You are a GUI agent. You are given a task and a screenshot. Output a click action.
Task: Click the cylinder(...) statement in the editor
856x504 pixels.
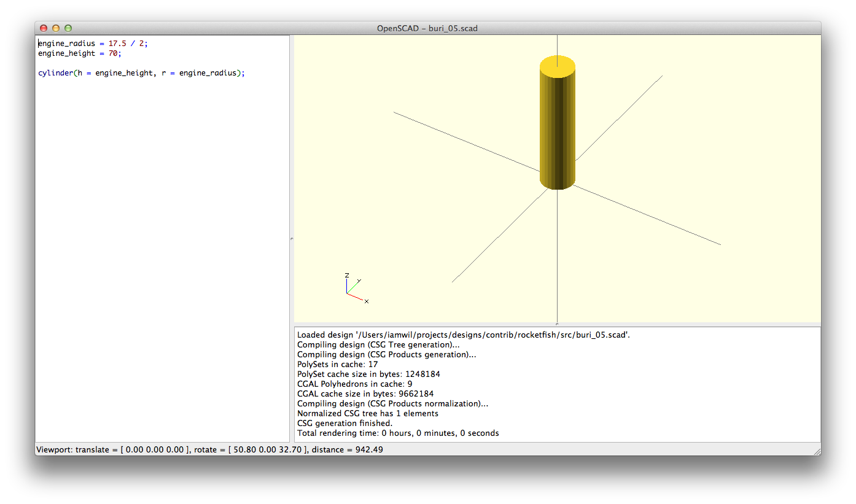[x=141, y=73]
